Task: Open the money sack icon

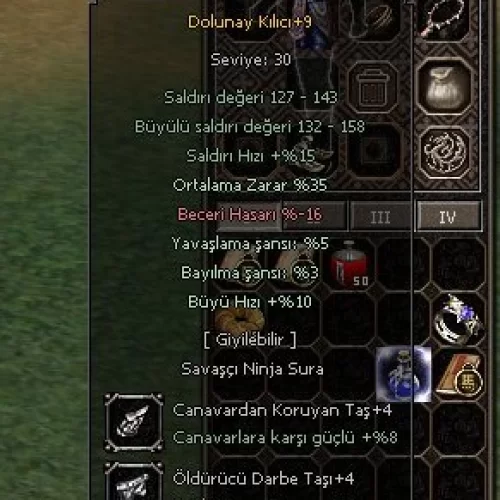Action: point(445,88)
